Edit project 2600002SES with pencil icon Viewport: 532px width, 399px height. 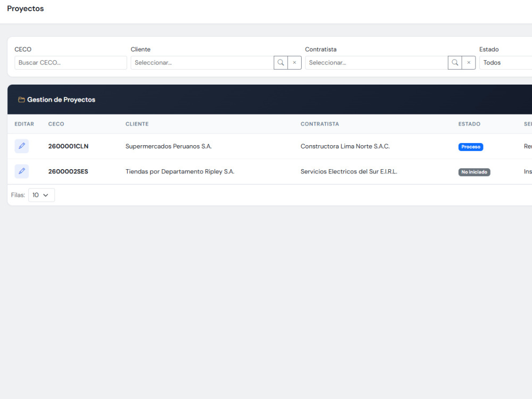[22, 171]
